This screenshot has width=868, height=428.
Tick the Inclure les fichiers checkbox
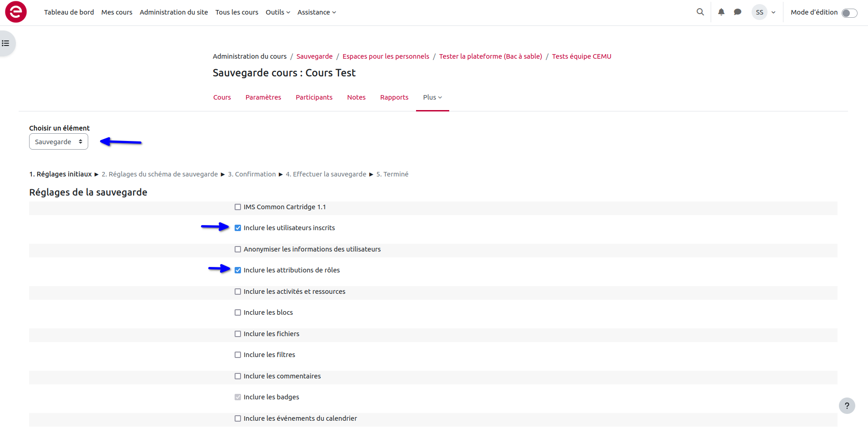click(238, 334)
